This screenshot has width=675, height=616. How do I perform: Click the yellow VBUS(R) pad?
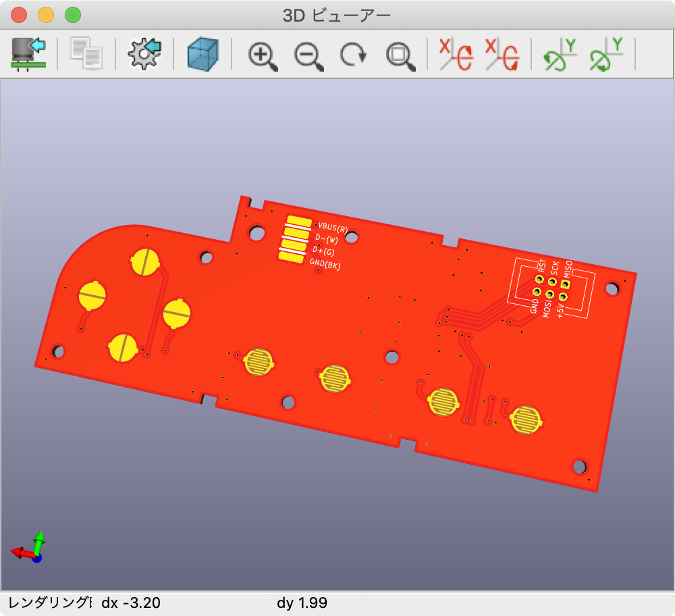298,222
